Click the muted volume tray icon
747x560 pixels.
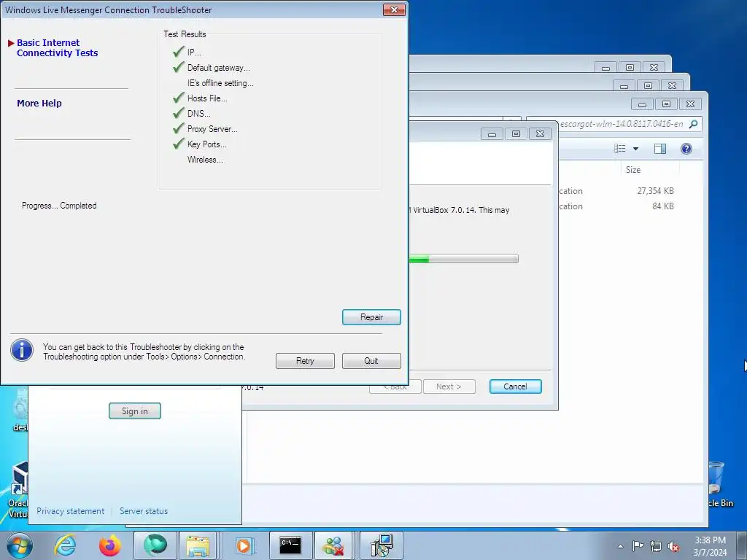pyautogui.click(x=673, y=546)
